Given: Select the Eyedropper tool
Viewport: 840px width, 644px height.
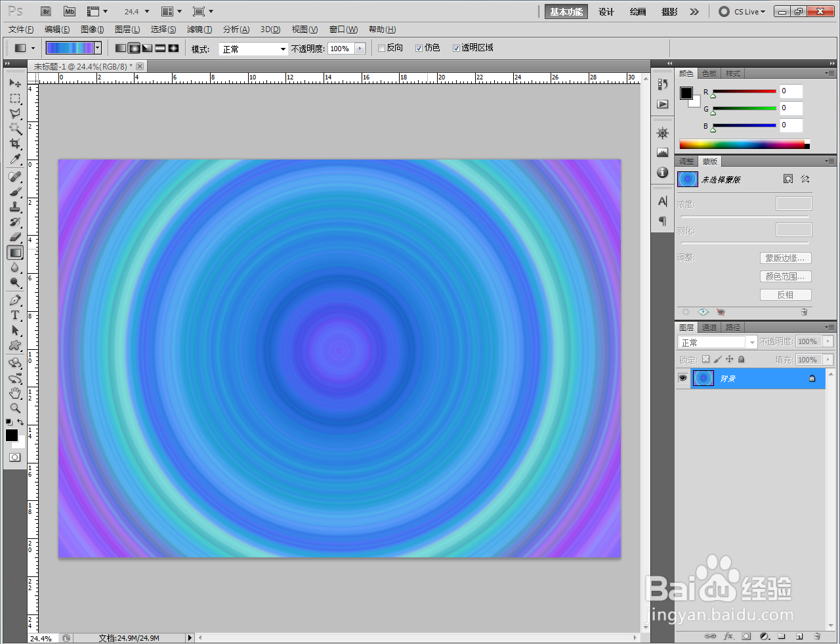Looking at the screenshot, I should click(x=15, y=159).
